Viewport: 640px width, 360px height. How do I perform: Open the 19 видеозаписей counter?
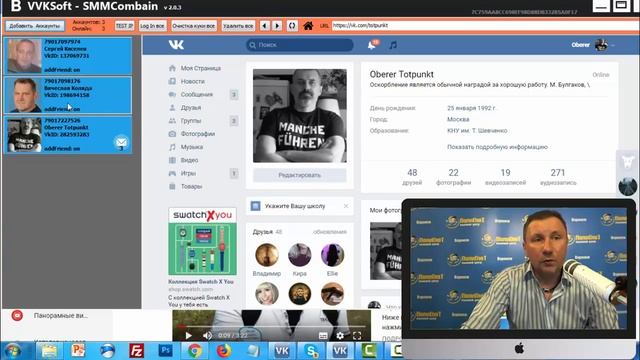505,177
